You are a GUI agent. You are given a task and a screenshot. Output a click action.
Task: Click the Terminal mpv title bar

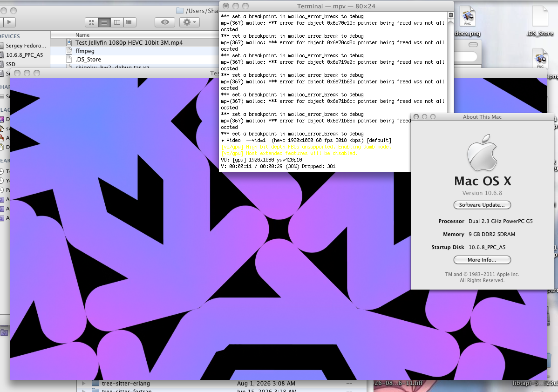tap(336, 6)
